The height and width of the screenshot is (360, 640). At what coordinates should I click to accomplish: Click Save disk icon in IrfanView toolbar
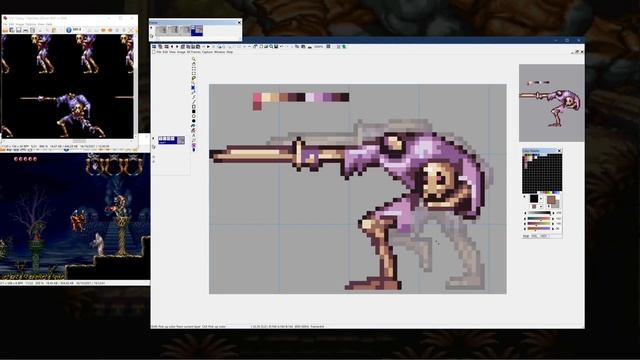[18, 30]
